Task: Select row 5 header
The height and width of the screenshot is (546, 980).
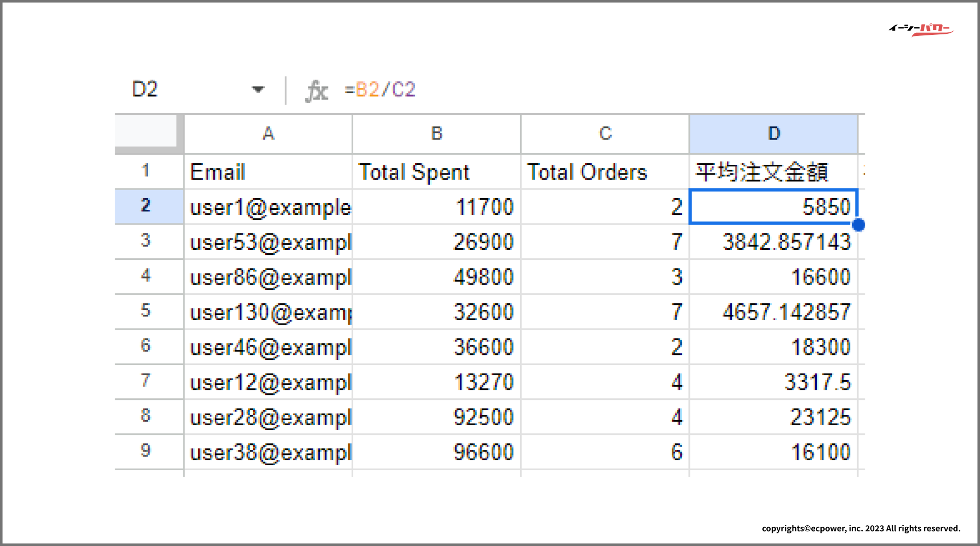Action: point(147,311)
